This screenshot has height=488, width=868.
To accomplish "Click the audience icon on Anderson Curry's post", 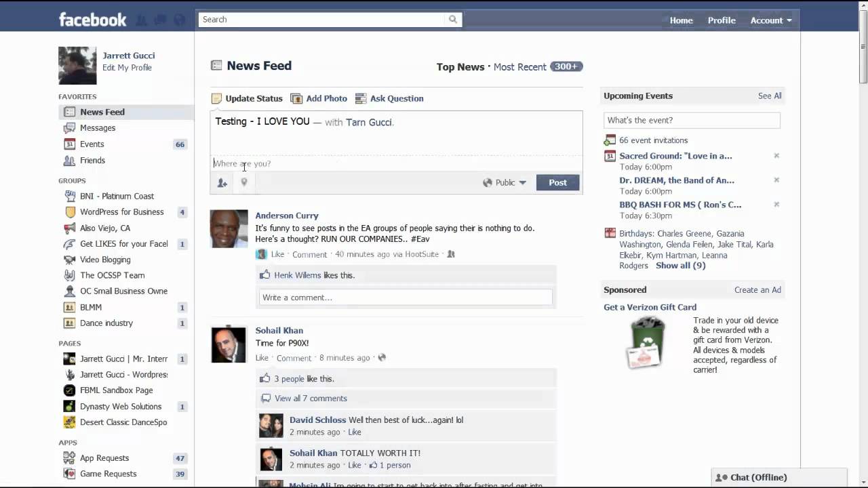I will tap(451, 254).
